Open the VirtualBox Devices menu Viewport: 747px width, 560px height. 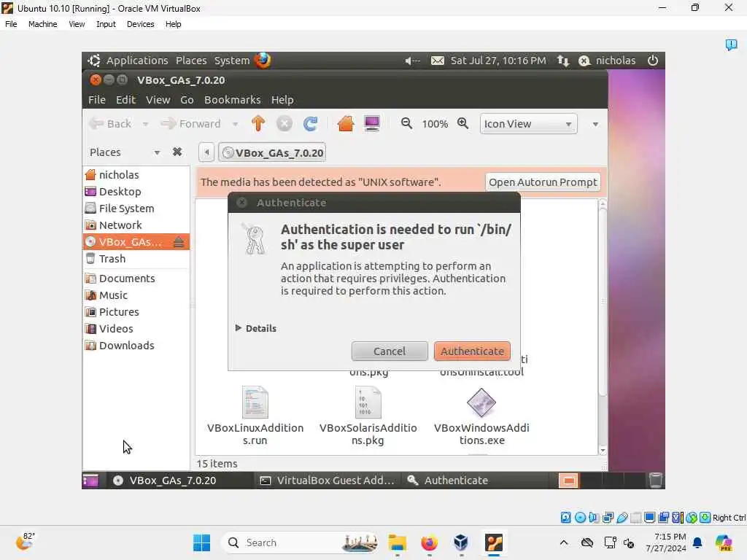click(140, 24)
